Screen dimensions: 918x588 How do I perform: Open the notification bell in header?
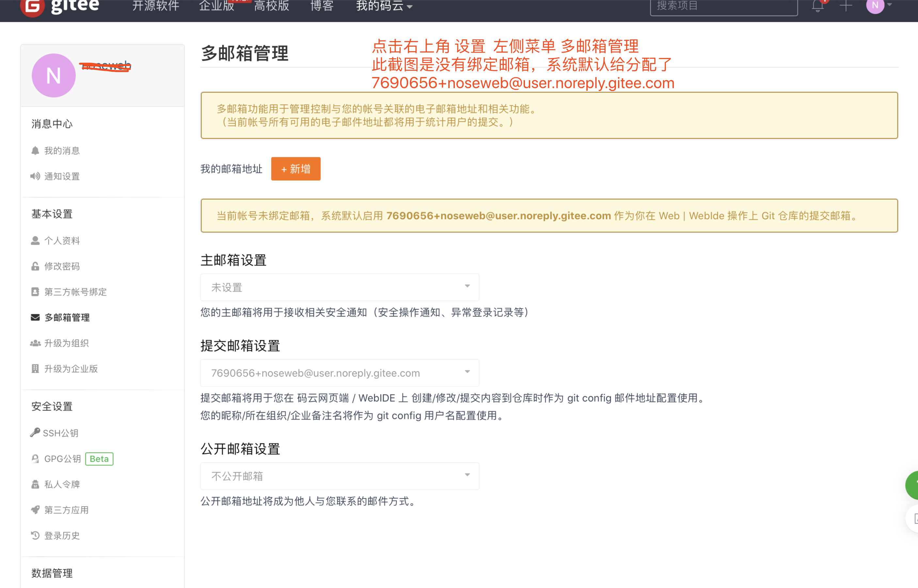pyautogui.click(x=817, y=6)
